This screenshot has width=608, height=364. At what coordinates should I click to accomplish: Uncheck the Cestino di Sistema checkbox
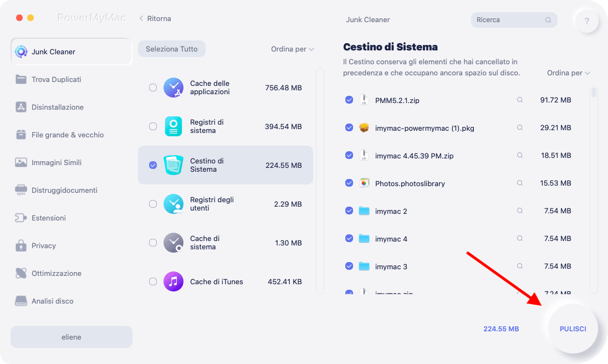point(153,165)
